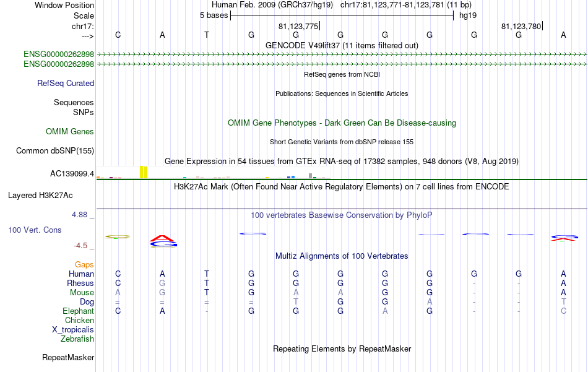Screen dimensions: 588x372
Task: Click the Sequences track label
Action: [74, 102]
